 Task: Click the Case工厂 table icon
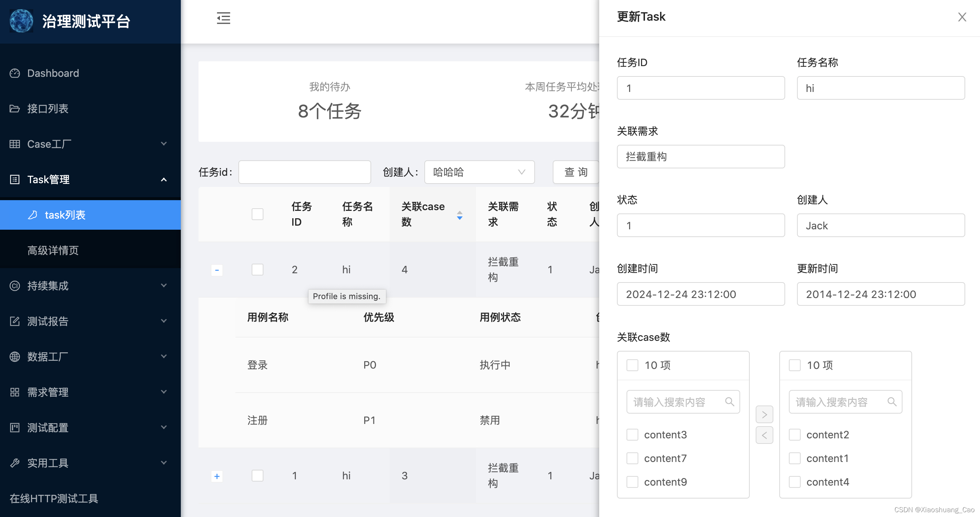pos(14,144)
